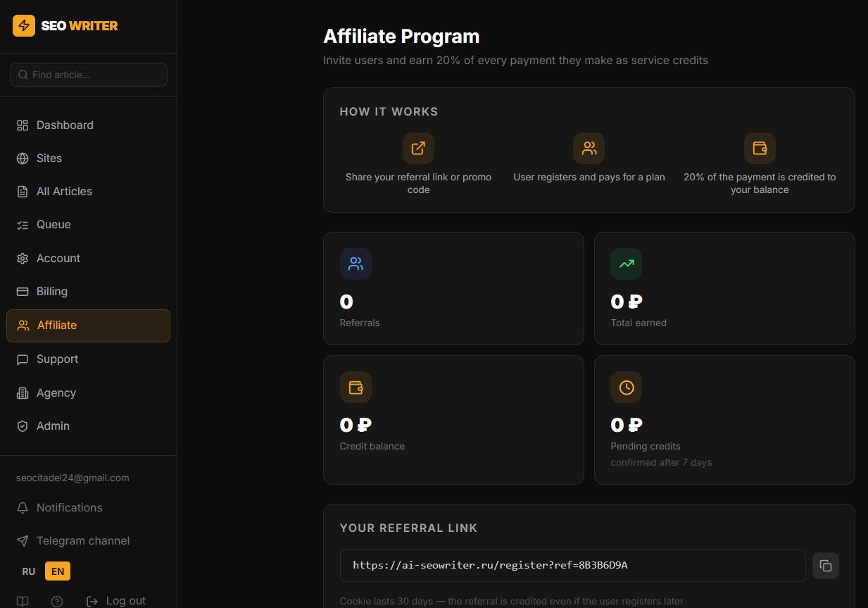This screenshot has width=868, height=608.
Task: Click the SEO Writer lightning bolt logo
Action: [24, 25]
